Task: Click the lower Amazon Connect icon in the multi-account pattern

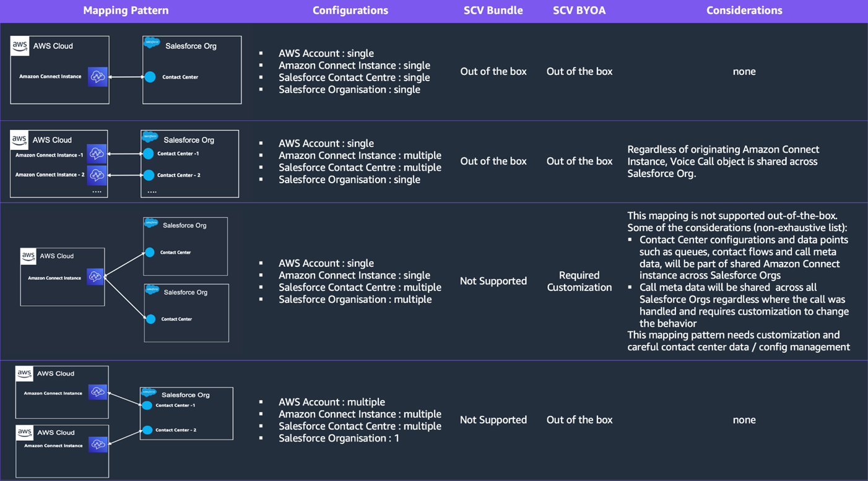Action: pos(97,444)
